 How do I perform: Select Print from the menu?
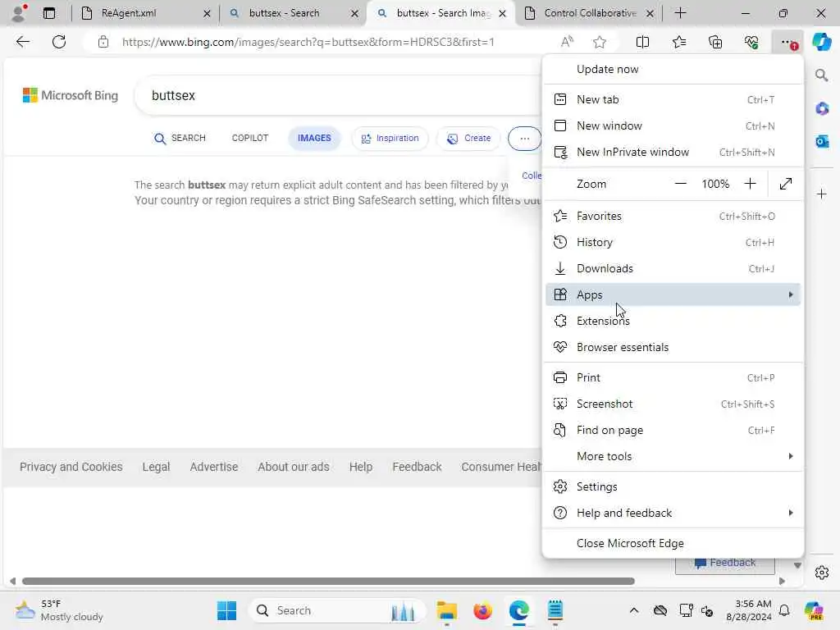[x=673, y=377]
